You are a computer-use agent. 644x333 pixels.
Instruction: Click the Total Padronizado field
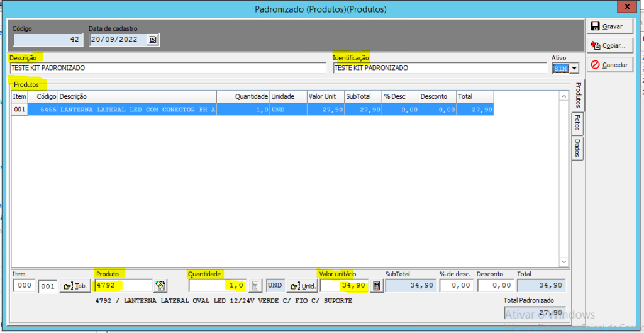[x=535, y=312]
